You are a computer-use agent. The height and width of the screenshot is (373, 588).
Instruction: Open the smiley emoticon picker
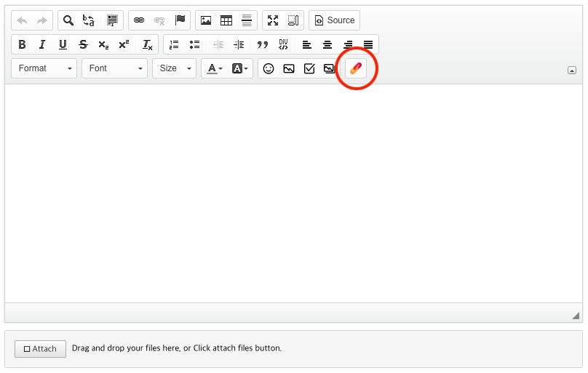pyautogui.click(x=269, y=68)
